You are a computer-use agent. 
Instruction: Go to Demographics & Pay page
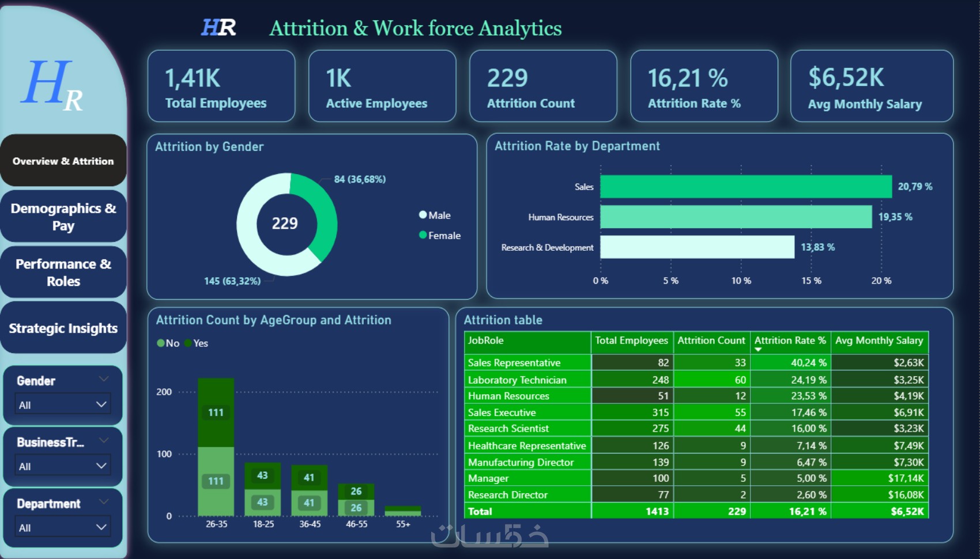[63, 217]
